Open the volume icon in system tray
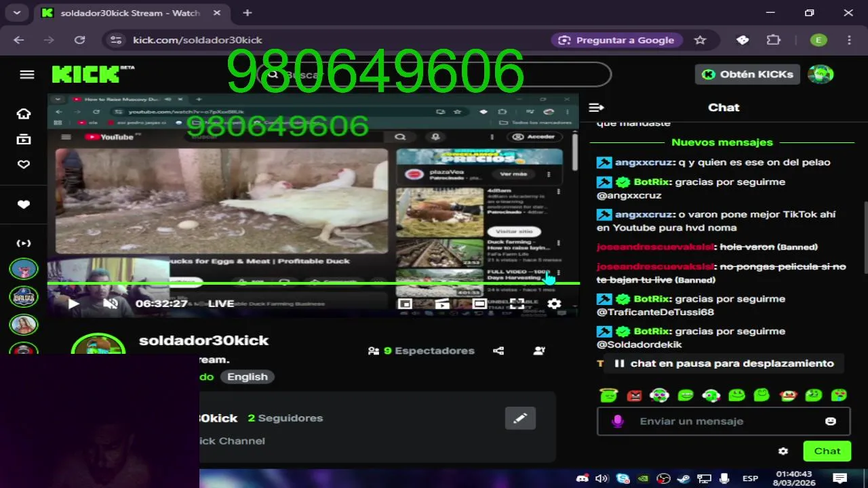The height and width of the screenshot is (488, 868). (x=601, y=479)
